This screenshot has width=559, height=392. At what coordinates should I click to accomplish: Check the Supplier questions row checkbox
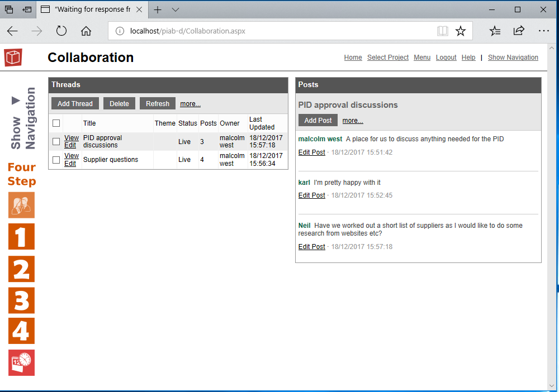coord(56,160)
